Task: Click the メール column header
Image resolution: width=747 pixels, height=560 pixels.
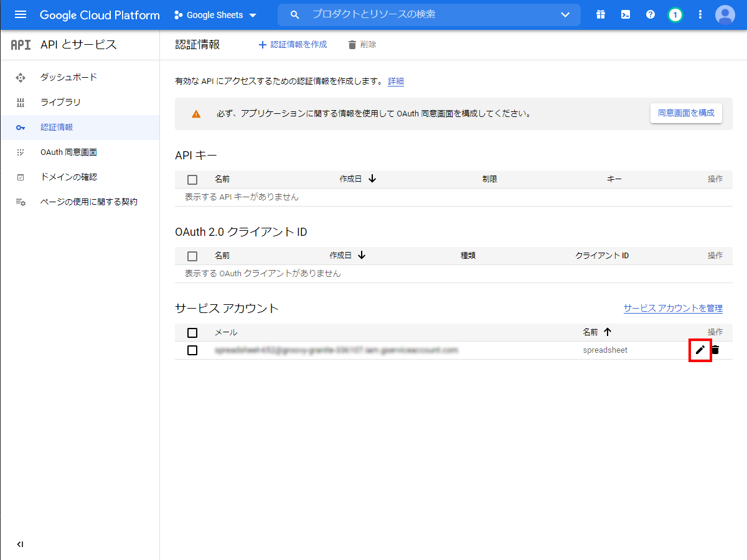Action: 226,332
